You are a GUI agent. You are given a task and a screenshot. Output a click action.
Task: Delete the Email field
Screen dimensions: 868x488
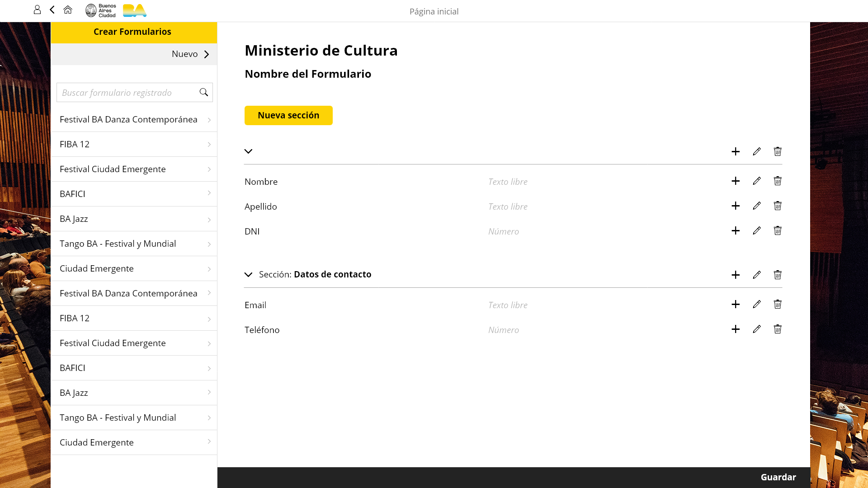pos(778,304)
